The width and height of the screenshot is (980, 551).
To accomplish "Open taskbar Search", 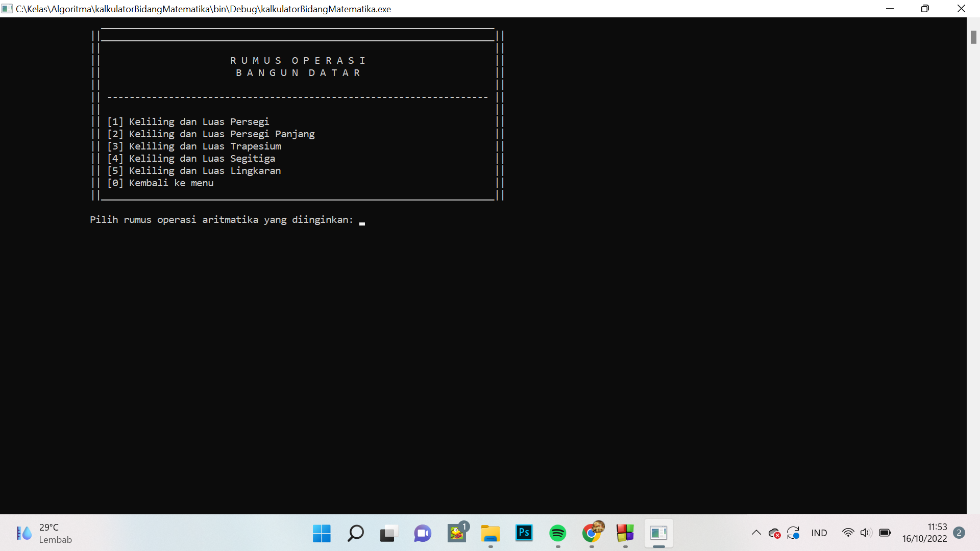I will point(355,534).
